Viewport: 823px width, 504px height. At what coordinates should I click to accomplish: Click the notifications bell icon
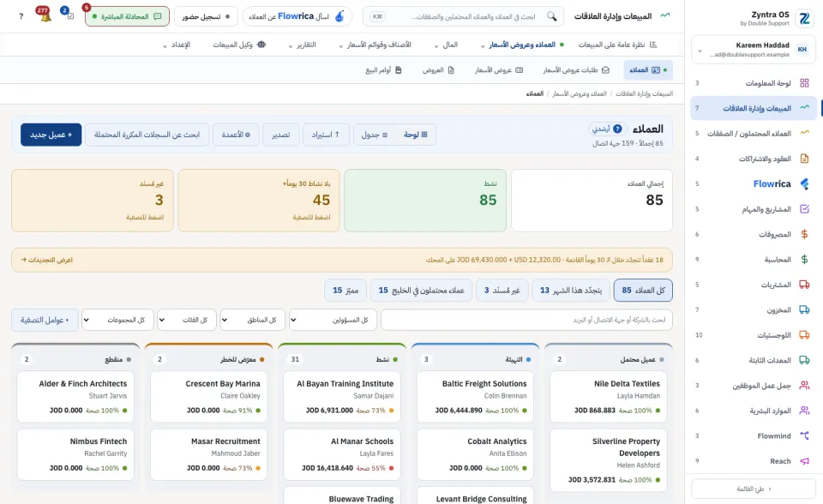click(x=45, y=16)
